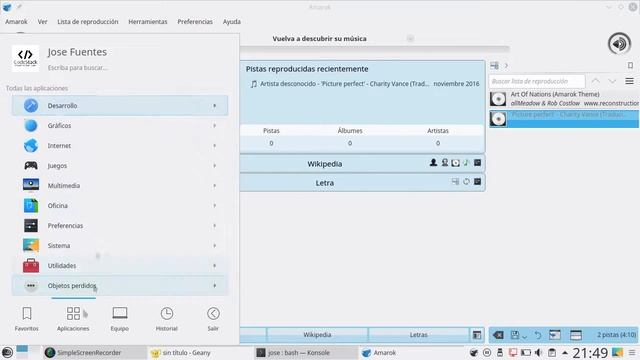This screenshot has height=360, width=640.
Task: Click the system tray volume icon
Action: [x=538, y=352]
